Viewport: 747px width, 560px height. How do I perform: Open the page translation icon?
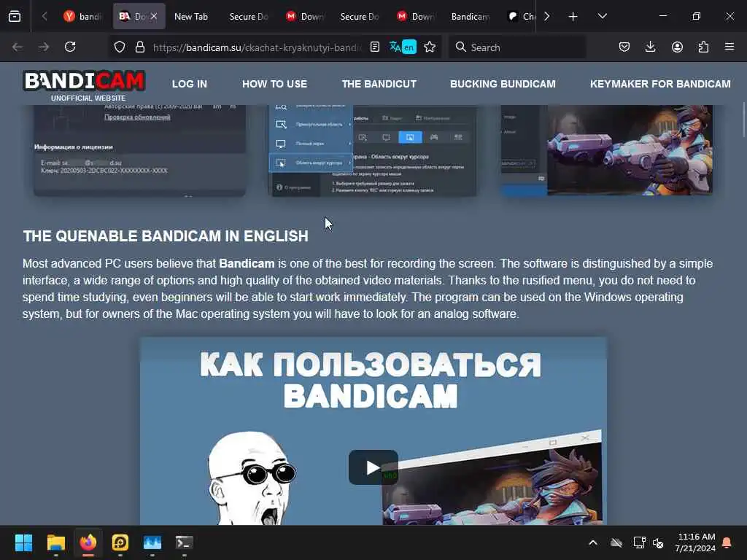pos(403,47)
